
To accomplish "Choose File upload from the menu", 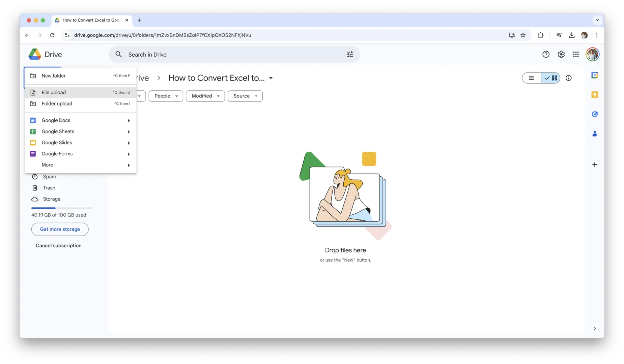I will 54,92.
